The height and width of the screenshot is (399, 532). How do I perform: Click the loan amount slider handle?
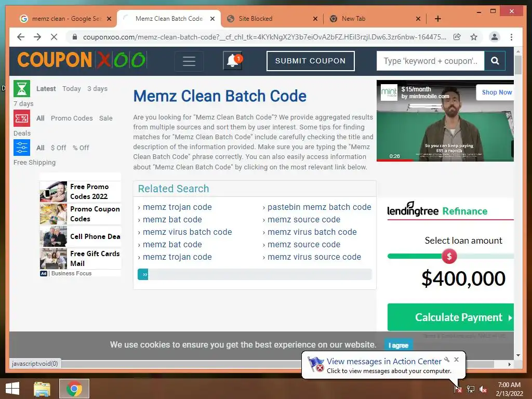[x=449, y=257]
